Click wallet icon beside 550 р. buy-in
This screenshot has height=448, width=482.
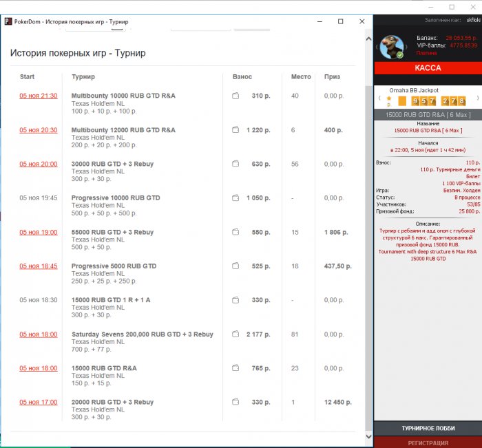[x=235, y=232]
